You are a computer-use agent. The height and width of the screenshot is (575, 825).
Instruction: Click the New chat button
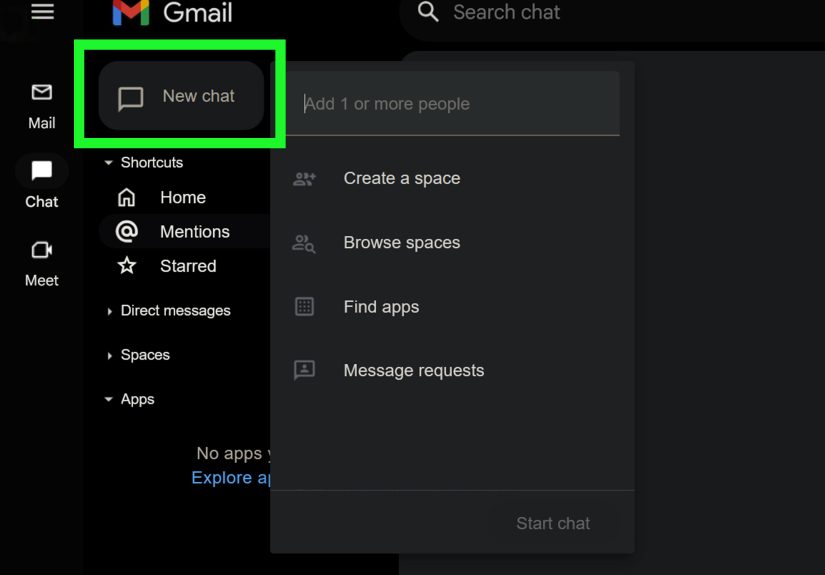pyautogui.click(x=181, y=96)
